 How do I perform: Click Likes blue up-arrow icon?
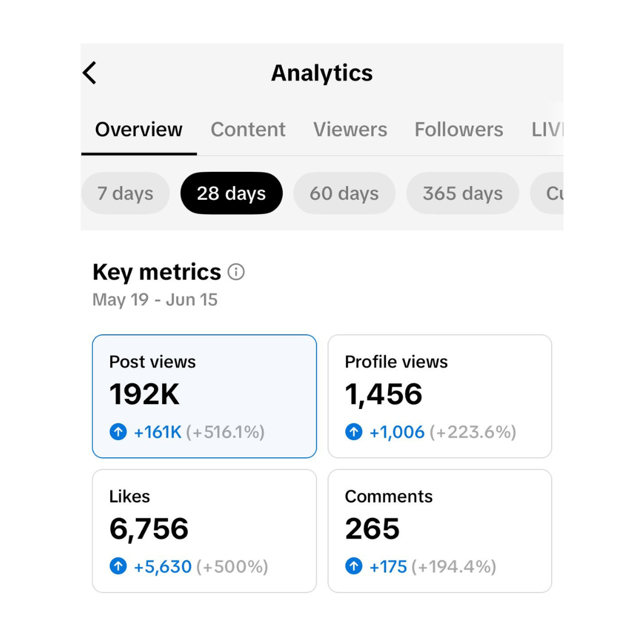click(x=118, y=566)
